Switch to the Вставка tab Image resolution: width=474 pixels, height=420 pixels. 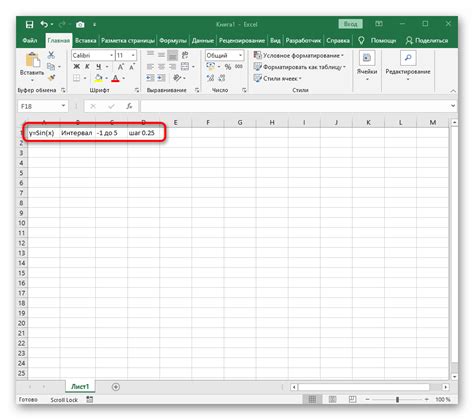tap(85, 40)
